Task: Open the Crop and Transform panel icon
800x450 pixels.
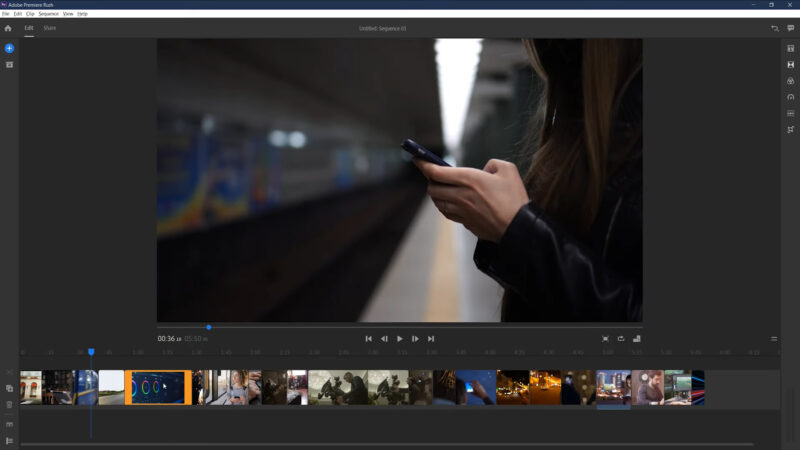Action: coord(790,129)
